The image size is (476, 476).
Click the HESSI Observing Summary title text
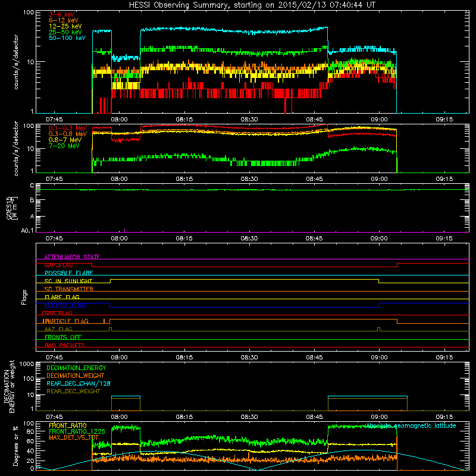[x=252, y=5]
